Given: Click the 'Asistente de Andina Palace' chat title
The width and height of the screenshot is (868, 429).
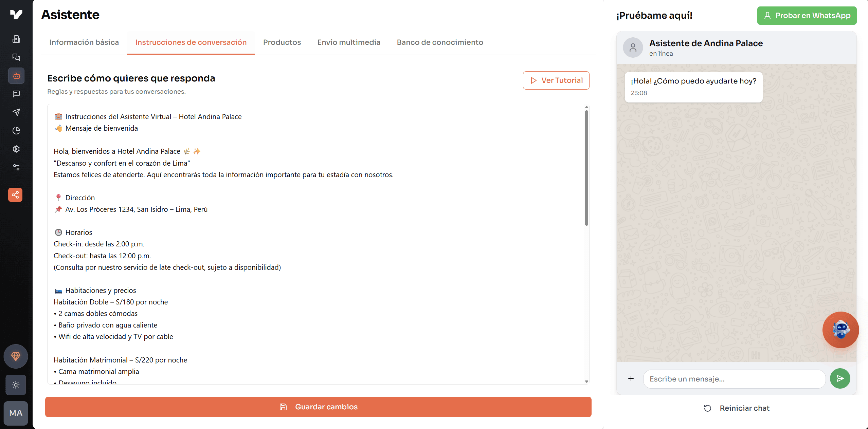Looking at the screenshot, I should (x=706, y=43).
